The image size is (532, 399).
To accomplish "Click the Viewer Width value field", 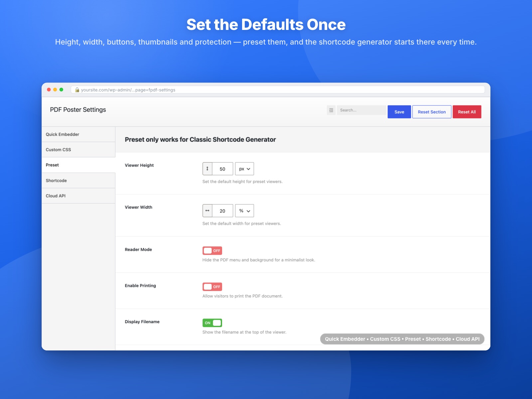I will 222,211.
